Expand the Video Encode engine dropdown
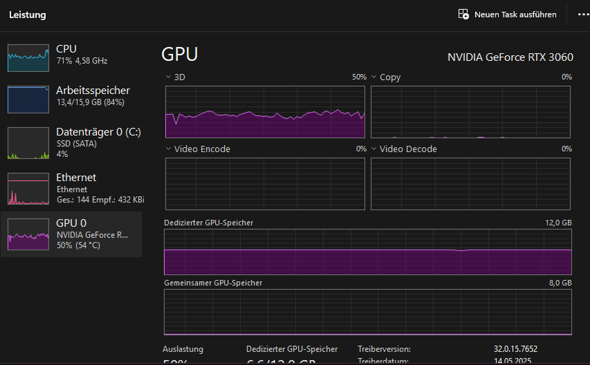 point(168,149)
